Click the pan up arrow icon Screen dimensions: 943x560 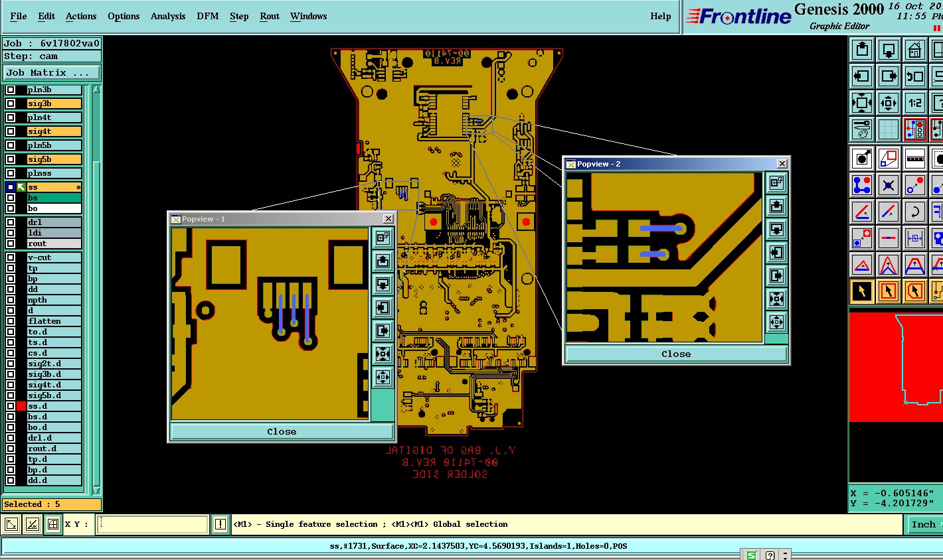[x=862, y=50]
